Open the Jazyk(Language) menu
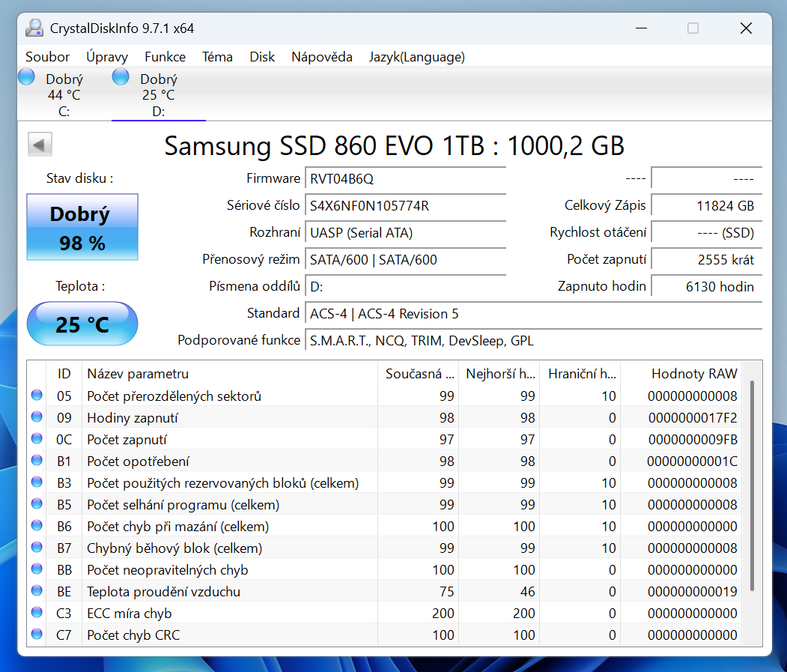787x672 pixels. pos(416,56)
